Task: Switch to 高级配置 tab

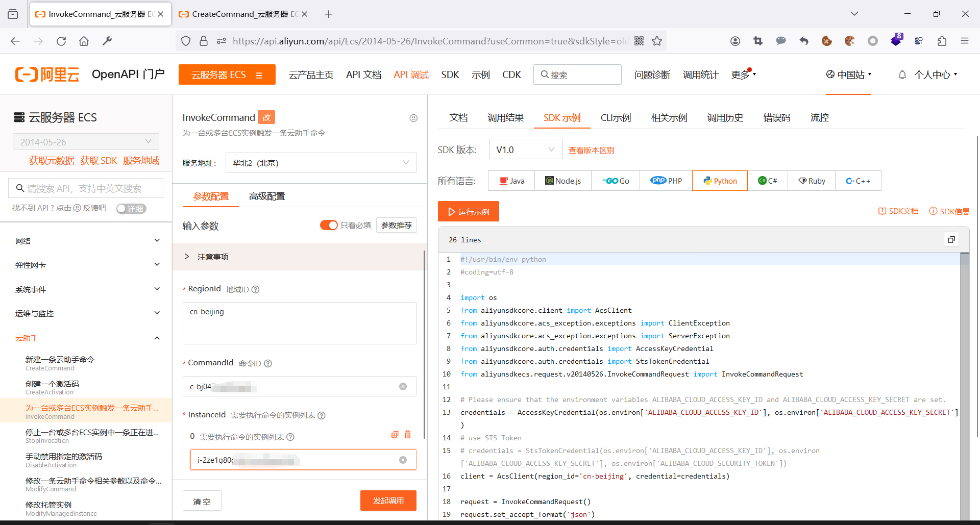Action: (x=267, y=196)
